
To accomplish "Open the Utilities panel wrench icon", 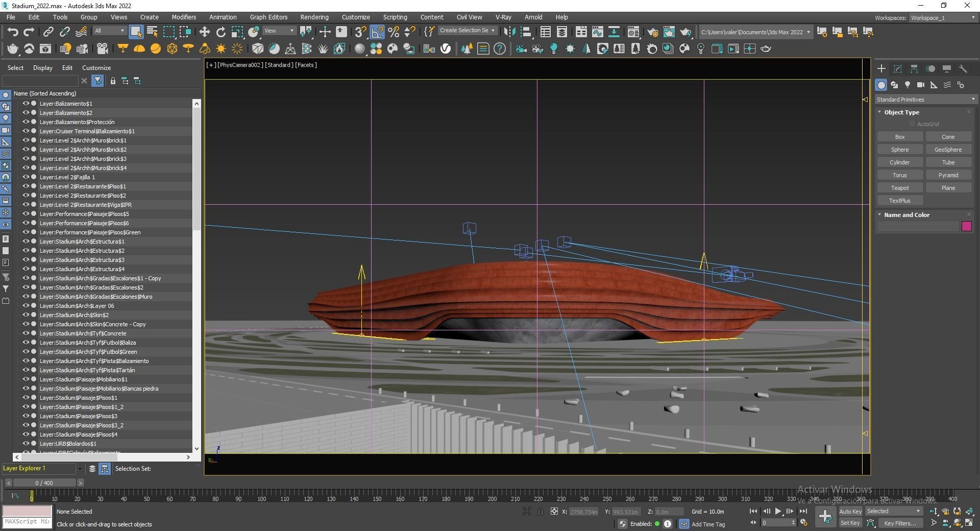I will coord(963,69).
